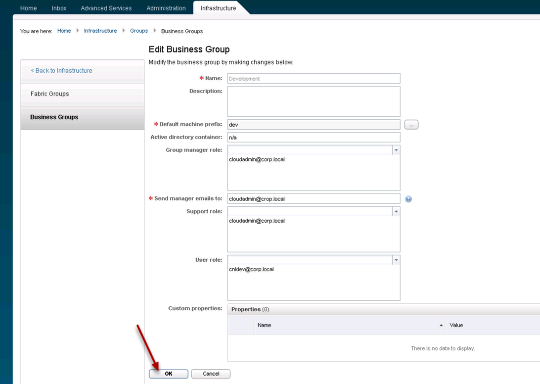The height and width of the screenshot is (384, 540).
Task: Open the Inbox tab
Action: (x=59, y=8)
